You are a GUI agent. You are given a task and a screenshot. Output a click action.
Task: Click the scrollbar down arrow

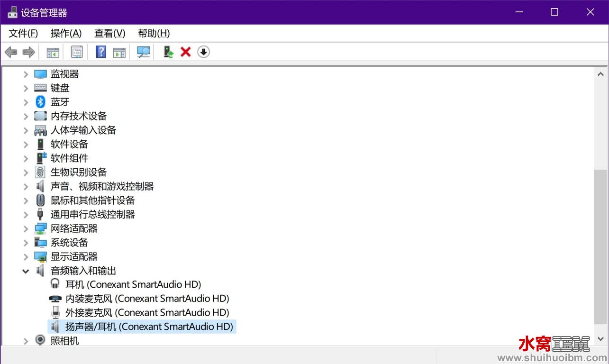(x=600, y=338)
